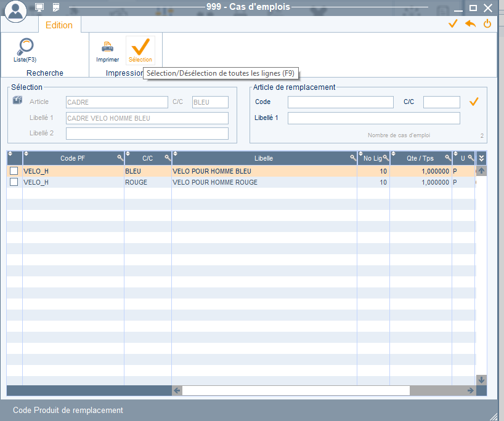The height and width of the screenshot is (421, 504).
Task: Click the C/C field containing BLEU
Action: [210, 102]
